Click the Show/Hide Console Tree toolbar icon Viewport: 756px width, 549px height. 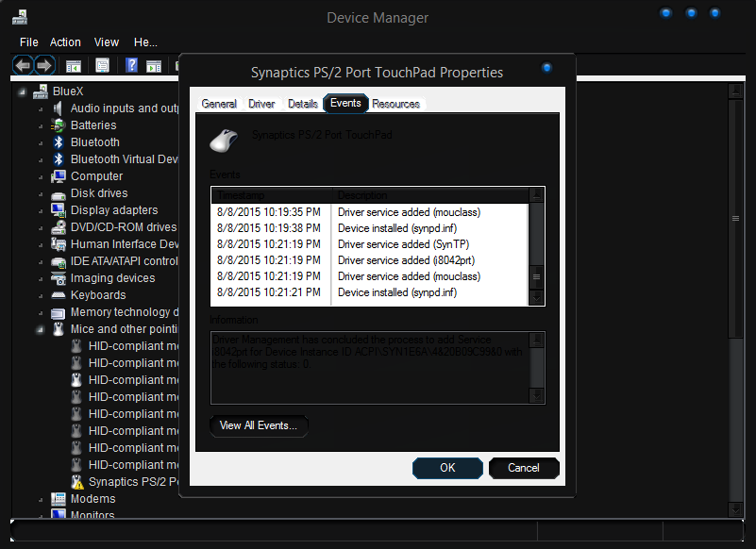(x=73, y=65)
